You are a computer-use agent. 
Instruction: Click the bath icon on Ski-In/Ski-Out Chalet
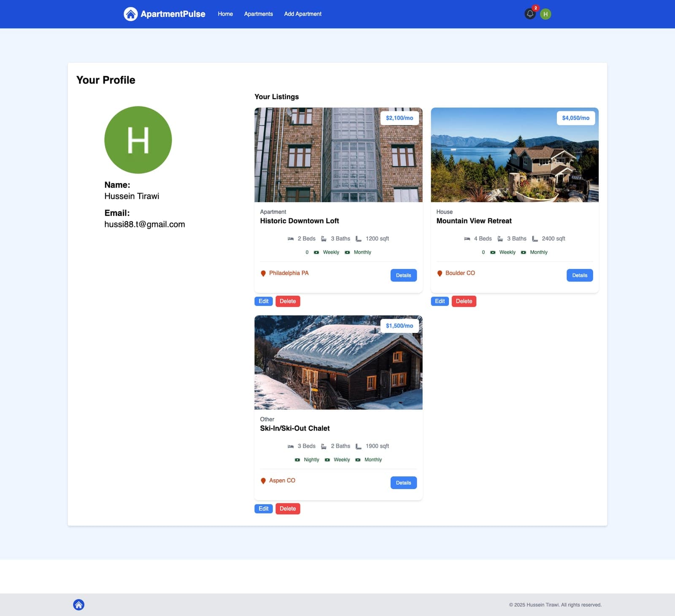[x=324, y=446]
